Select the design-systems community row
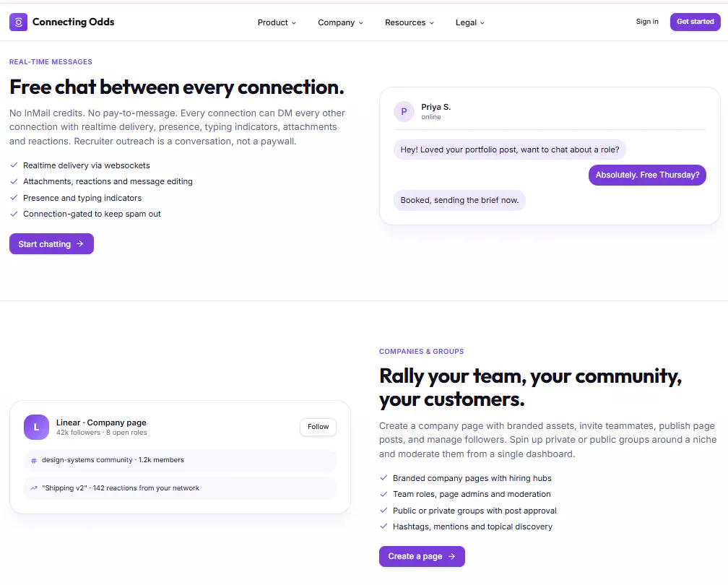Image resolution: width=728 pixels, height=585 pixels. [x=180, y=460]
